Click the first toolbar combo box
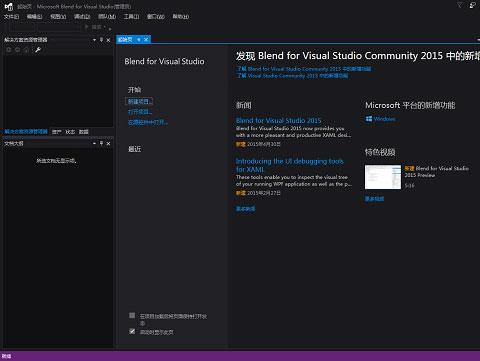 coord(22,27)
